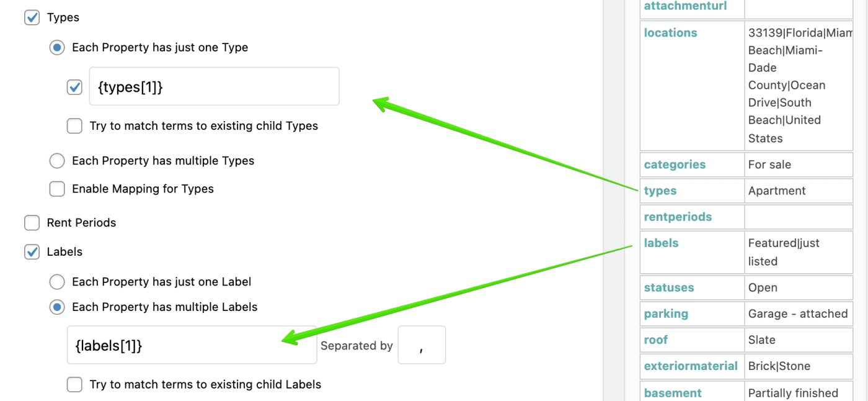Enable matching terms to existing child Types

(x=74, y=126)
